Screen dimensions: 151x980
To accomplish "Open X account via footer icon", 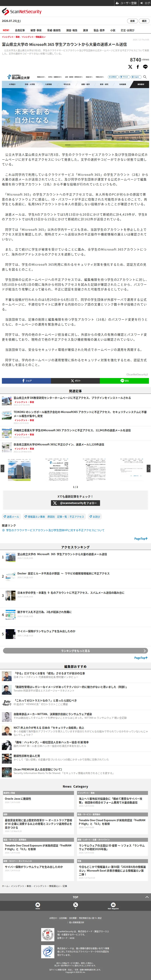I will pyautogui.click(x=75, y=905).
